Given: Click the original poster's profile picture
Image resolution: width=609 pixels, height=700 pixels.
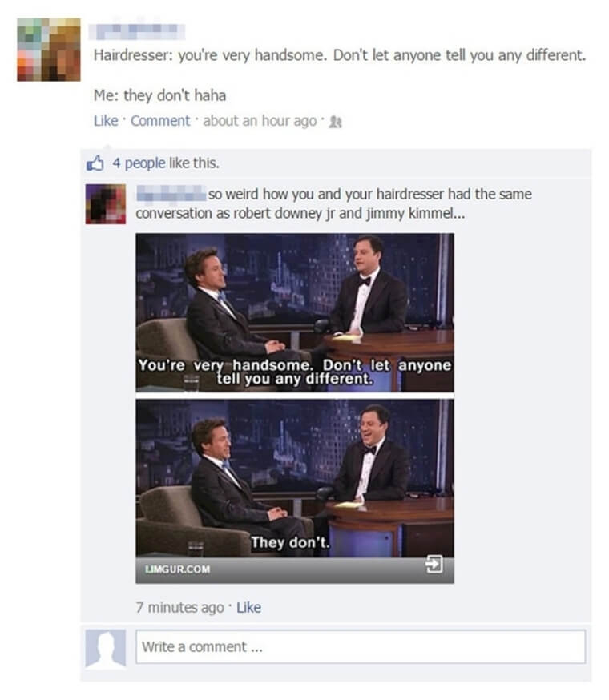Looking at the screenshot, I should click(x=49, y=50).
